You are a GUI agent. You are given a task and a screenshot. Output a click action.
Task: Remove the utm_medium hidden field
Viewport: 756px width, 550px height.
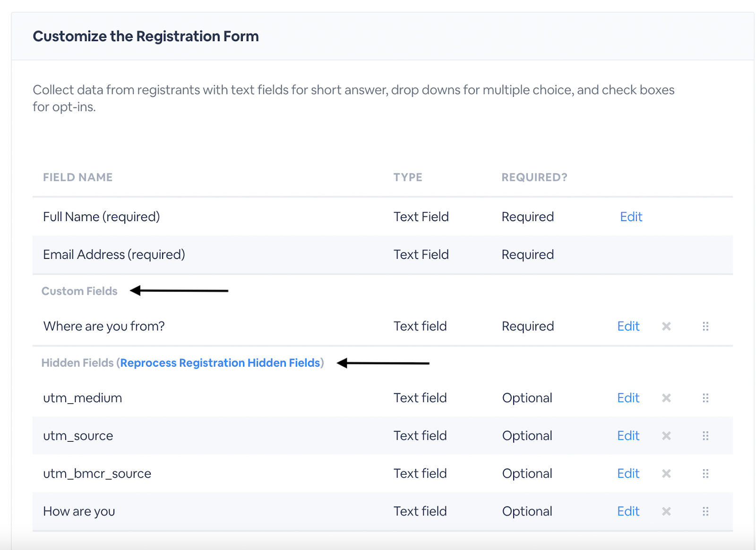tap(666, 398)
